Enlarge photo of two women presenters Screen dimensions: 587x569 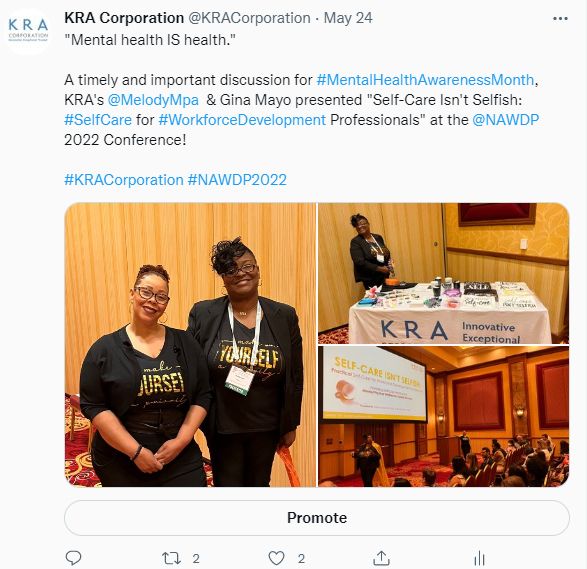pos(190,345)
